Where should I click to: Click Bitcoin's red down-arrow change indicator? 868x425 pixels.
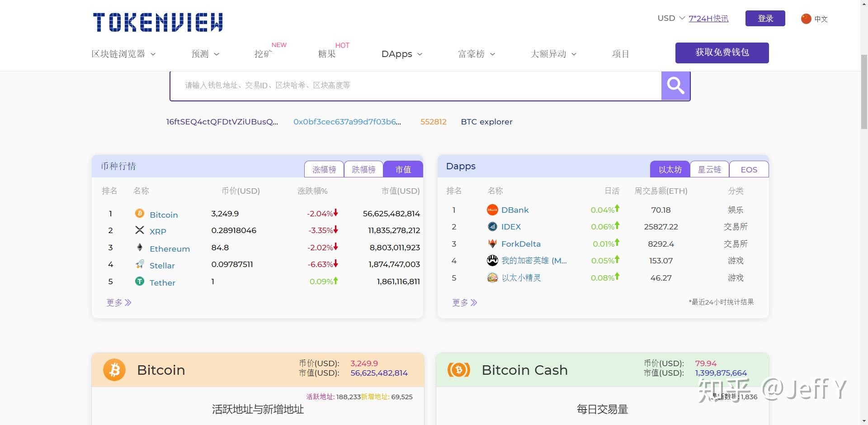(336, 213)
